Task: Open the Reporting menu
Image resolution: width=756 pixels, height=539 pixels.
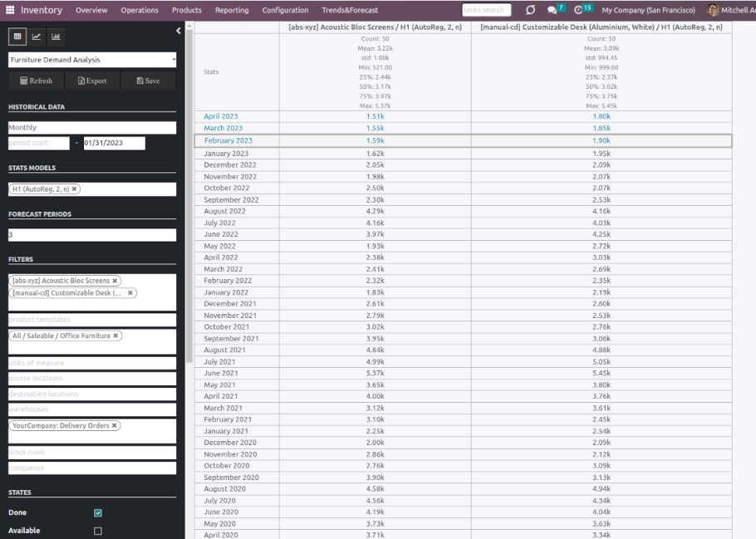Action: click(x=232, y=10)
